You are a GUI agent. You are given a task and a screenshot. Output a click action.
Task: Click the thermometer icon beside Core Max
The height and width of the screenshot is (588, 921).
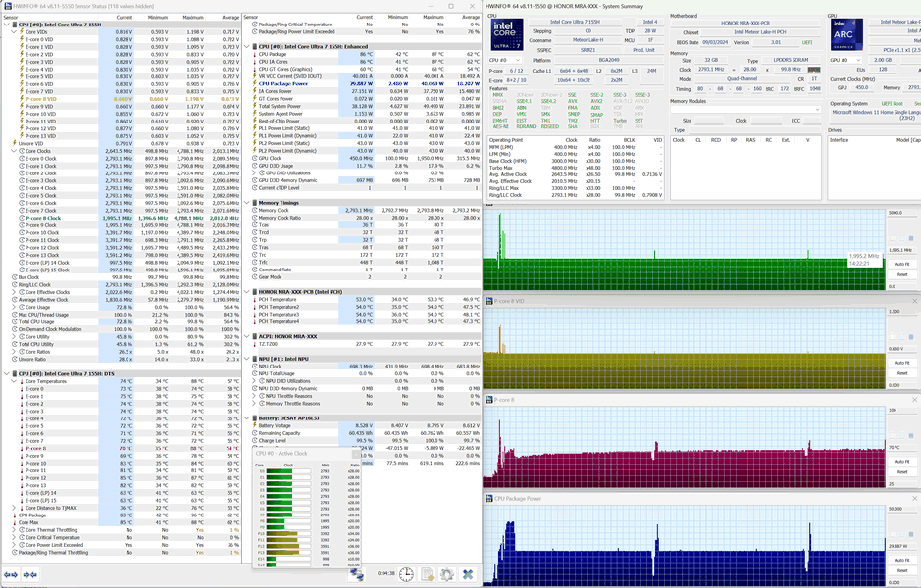pyautogui.click(x=15, y=522)
